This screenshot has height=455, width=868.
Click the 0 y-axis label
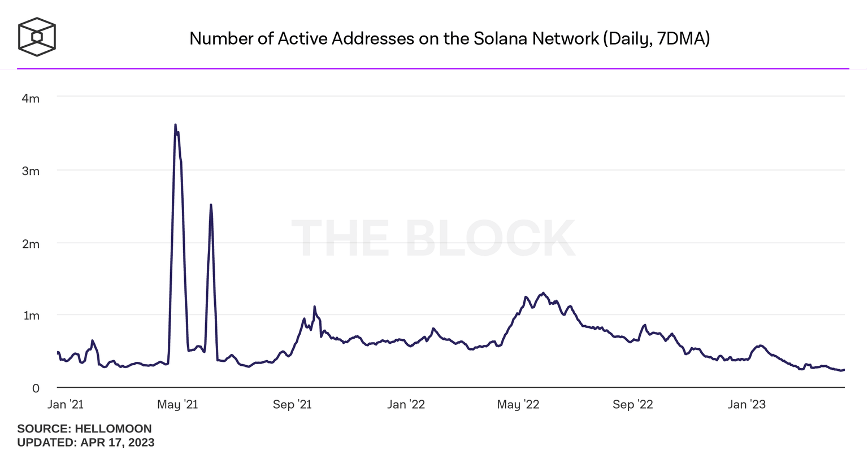pos(36,388)
